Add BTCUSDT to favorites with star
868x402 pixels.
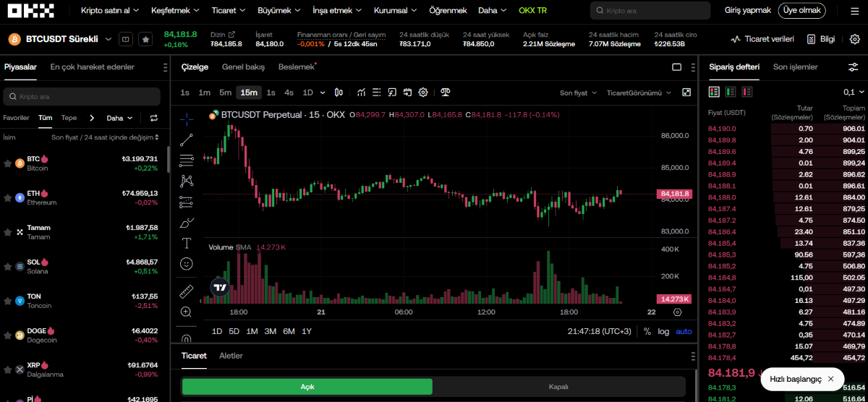[x=145, y=39]
